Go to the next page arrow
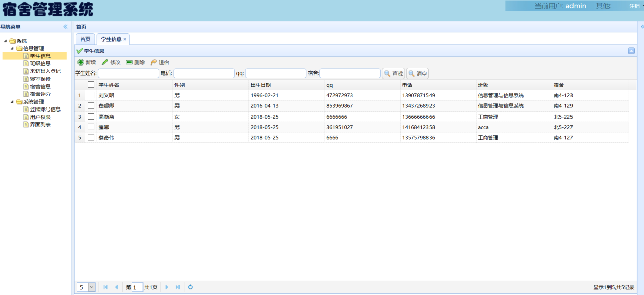This screenshot has width=644, height=295. (167, 287)
